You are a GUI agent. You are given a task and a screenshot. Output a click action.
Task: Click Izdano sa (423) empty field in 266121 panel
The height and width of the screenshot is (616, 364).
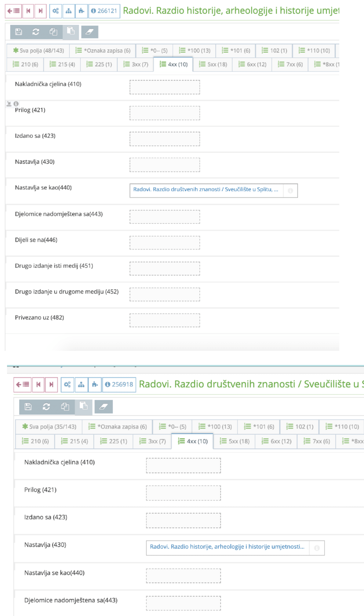coord(165,139)
